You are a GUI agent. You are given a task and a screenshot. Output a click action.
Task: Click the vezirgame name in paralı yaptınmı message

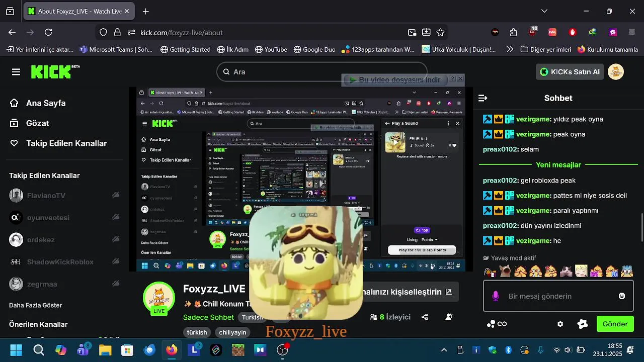pyautogui.click(x=533, y=211)
